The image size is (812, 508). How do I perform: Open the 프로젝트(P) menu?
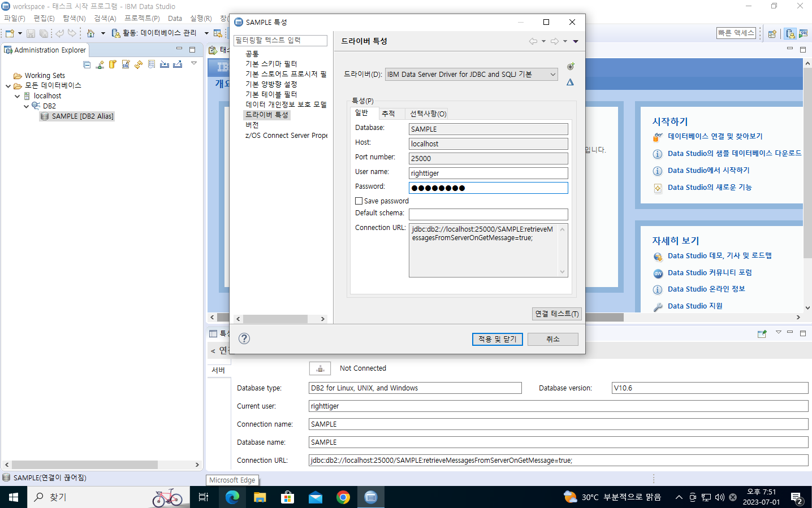click(142, 19)
